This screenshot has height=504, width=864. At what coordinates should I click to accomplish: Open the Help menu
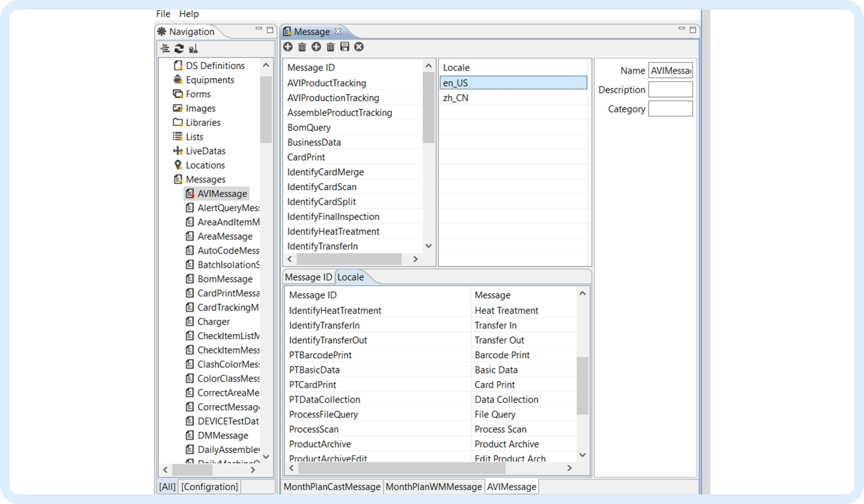click(x=189, y=14)
